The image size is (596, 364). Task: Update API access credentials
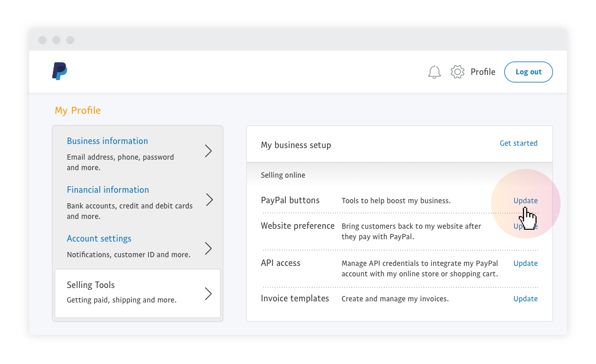click(x=525, y=264)
